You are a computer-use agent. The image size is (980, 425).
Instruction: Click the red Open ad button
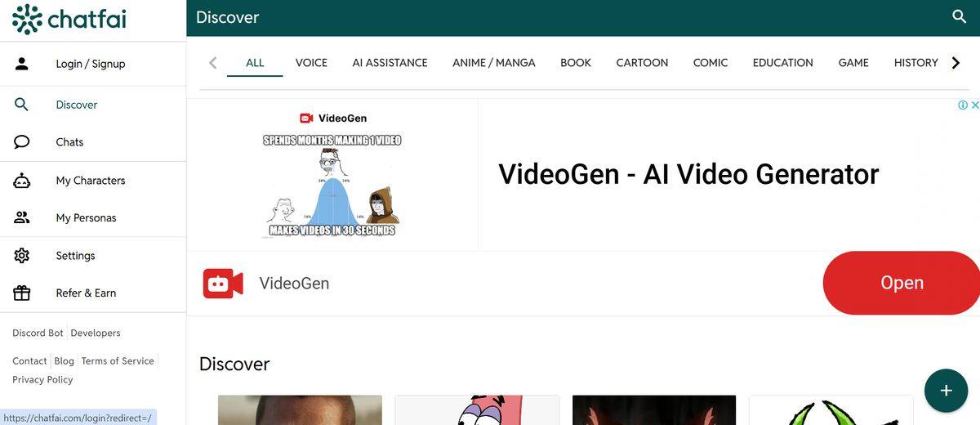coord(902,283)
